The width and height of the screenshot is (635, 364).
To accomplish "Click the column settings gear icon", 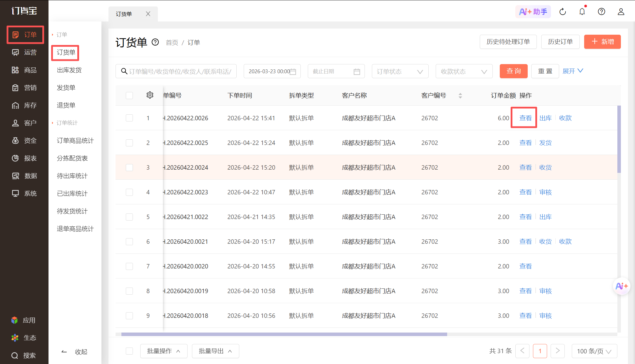I will [150, 95].
